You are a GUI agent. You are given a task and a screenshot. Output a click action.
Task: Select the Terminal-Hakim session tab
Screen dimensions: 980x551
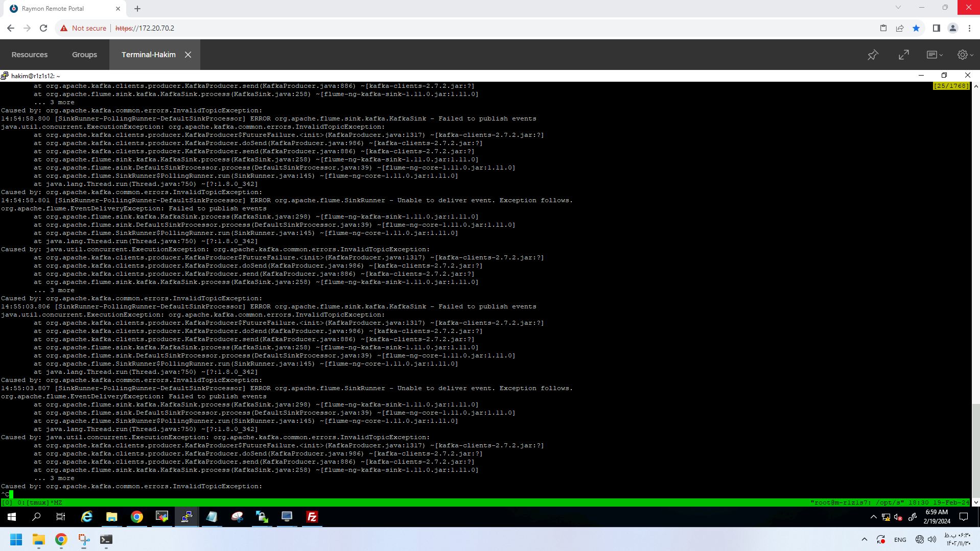(x=148, y=55)
